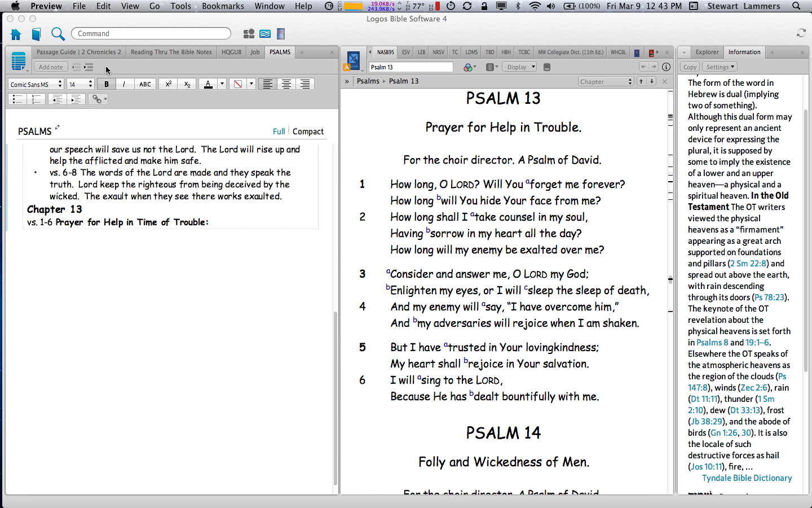Go to the next chapter arrow
The image size is (812, 508).
click(x=652, y=81)
